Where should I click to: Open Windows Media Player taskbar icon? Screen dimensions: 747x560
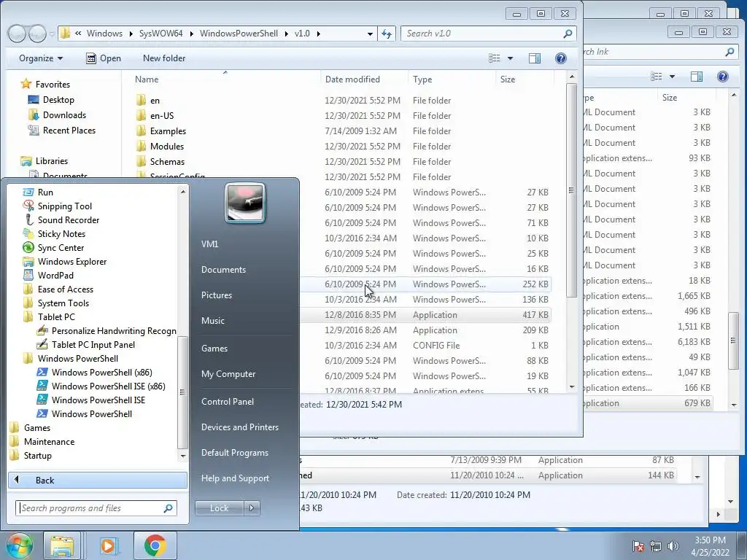click(x=108, y=545)
